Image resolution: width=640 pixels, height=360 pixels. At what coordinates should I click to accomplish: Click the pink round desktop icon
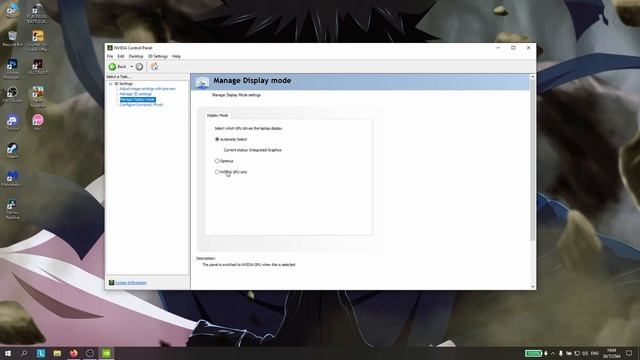pos(38,121)
